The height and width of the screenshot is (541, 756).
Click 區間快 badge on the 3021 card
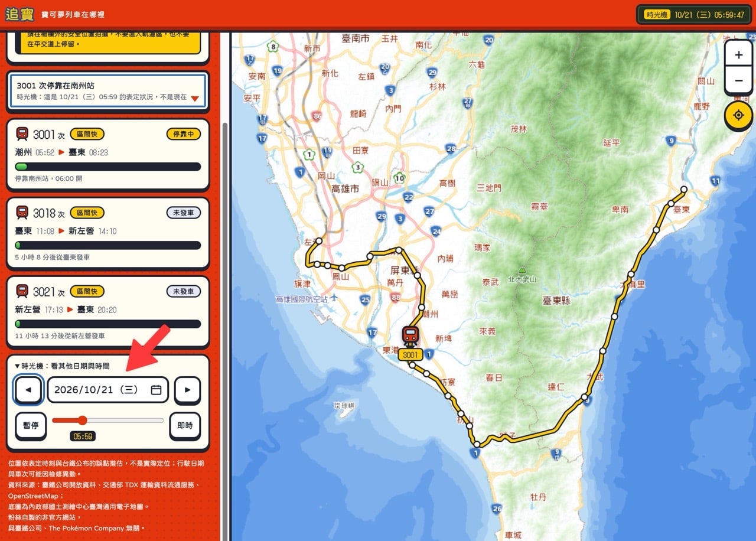point(87,291)
